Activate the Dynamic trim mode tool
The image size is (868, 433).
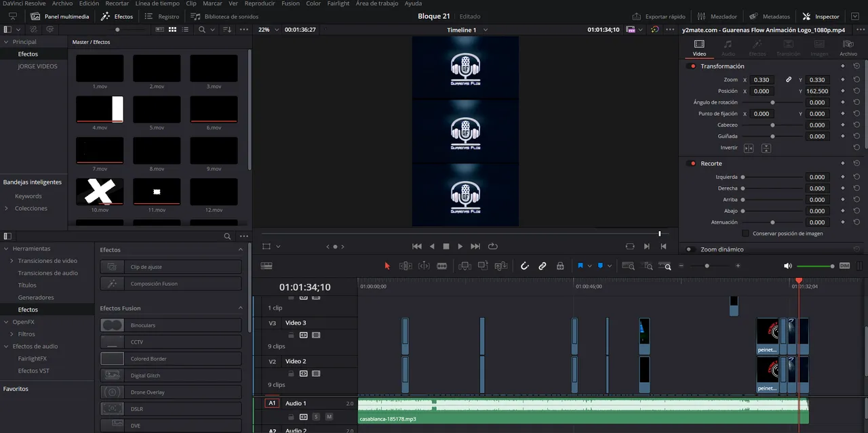[x=424, y=266]
